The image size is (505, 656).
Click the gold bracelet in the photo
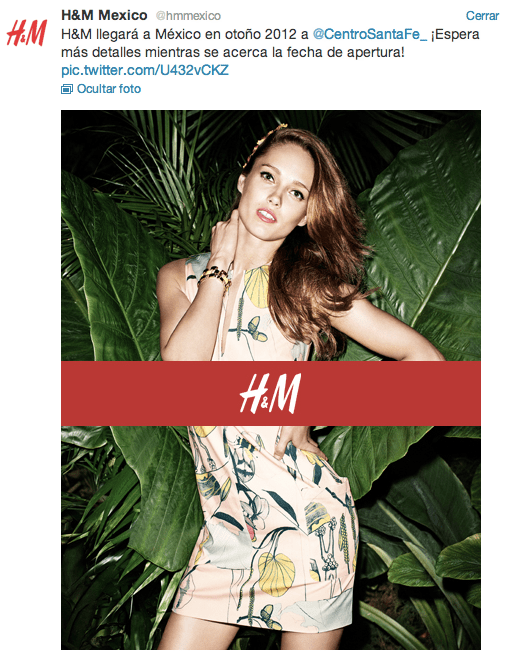(215, 277)
